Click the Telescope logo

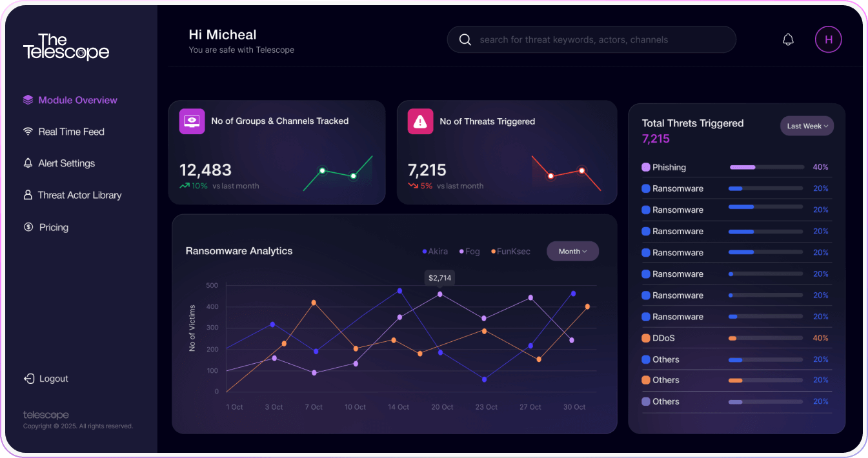click(x=66, y=47)
